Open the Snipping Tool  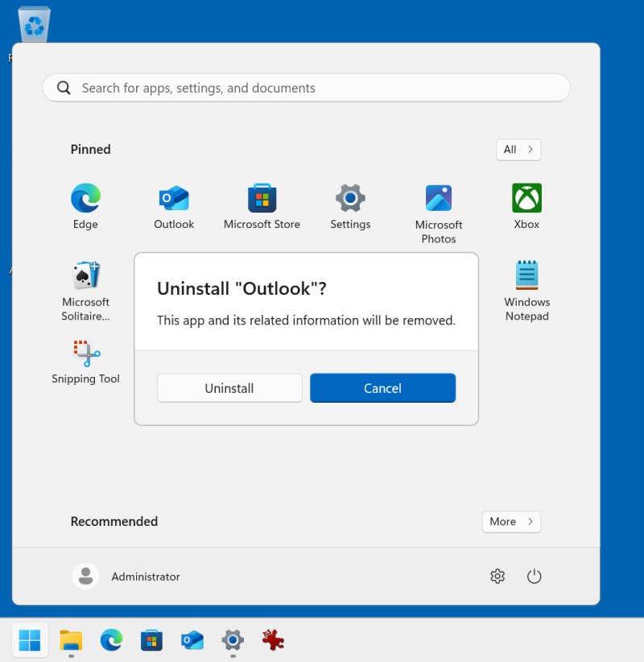85,352
